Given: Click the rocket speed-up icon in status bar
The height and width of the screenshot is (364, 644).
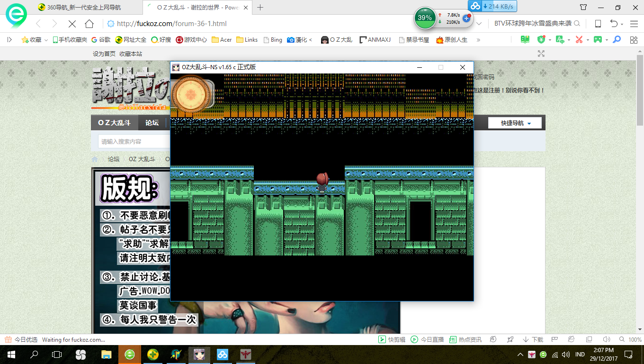Looking at the screenshot, I should [x=510, y=340].
